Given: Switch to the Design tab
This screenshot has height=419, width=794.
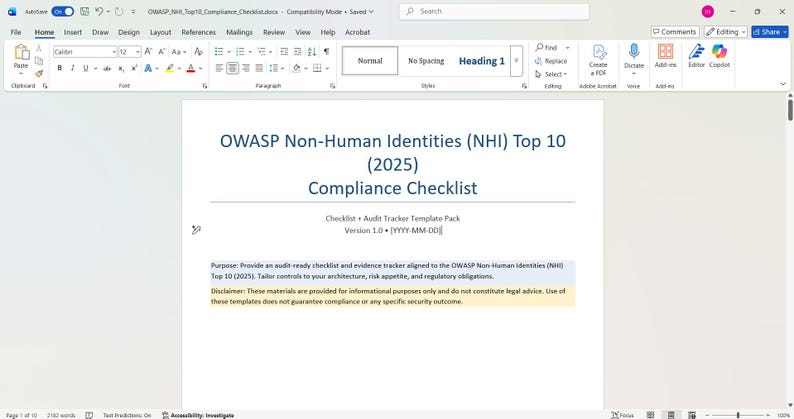Looking at the screenshot, I should point(129,32).
